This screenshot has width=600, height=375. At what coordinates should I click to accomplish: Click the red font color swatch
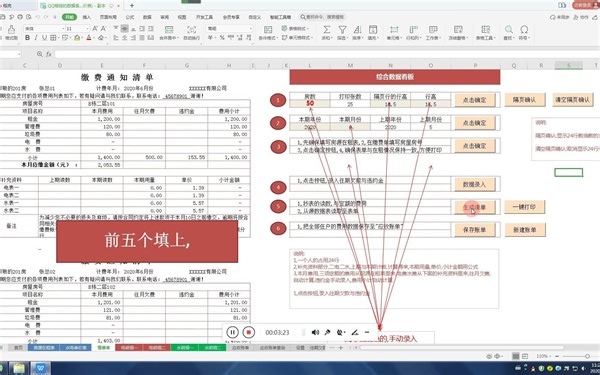89,38
